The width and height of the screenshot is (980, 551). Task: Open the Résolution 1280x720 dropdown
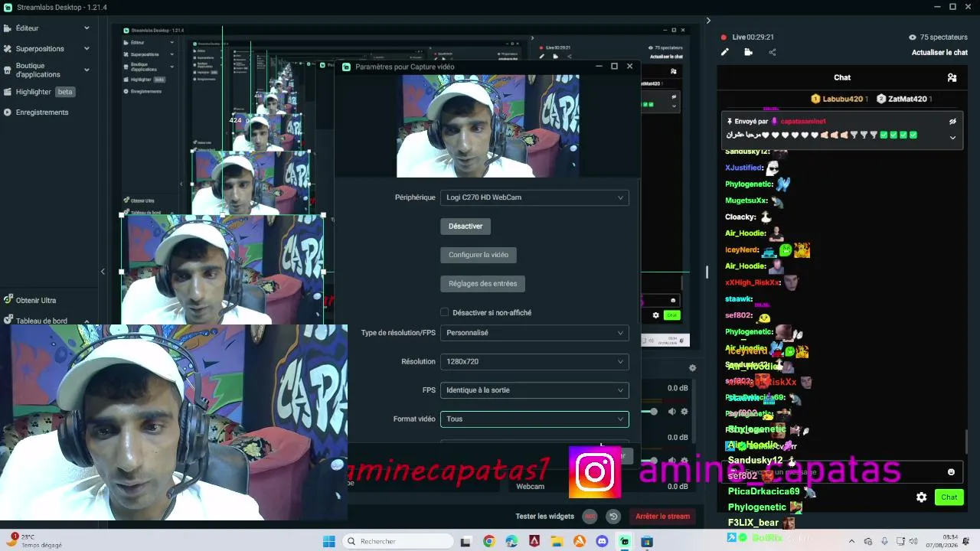[x=534, y=361]
